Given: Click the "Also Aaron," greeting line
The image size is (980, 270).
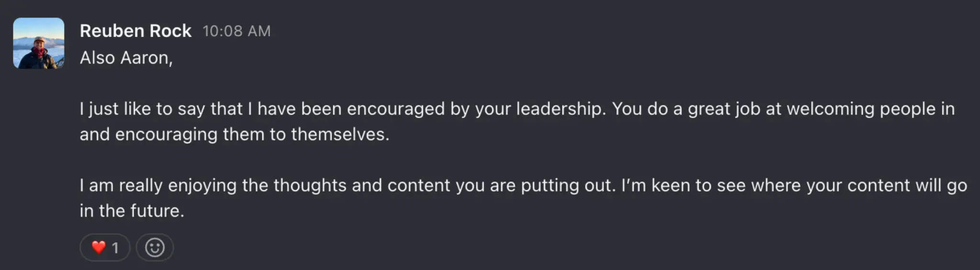Looking at the screenshot, I should coord(126,58).
